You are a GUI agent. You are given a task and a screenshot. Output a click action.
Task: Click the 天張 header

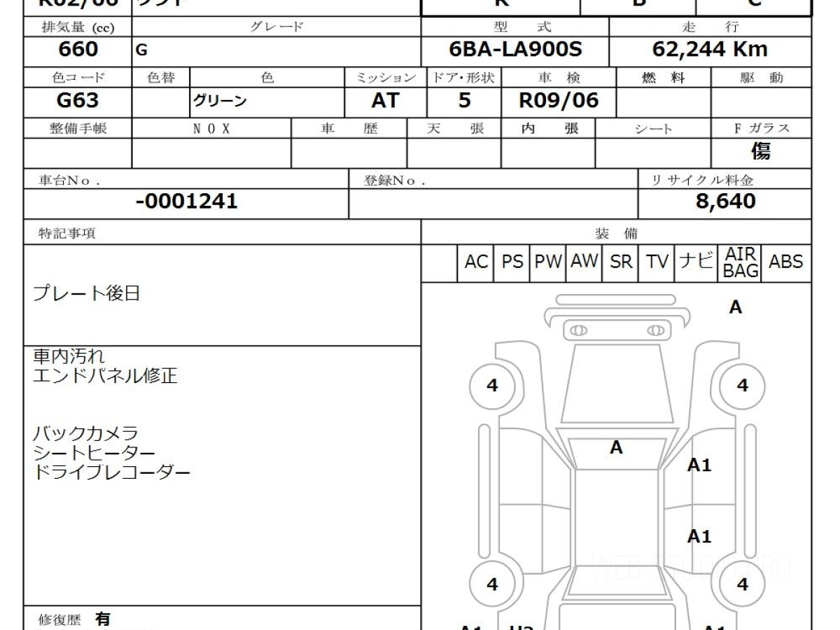[455, 128]
